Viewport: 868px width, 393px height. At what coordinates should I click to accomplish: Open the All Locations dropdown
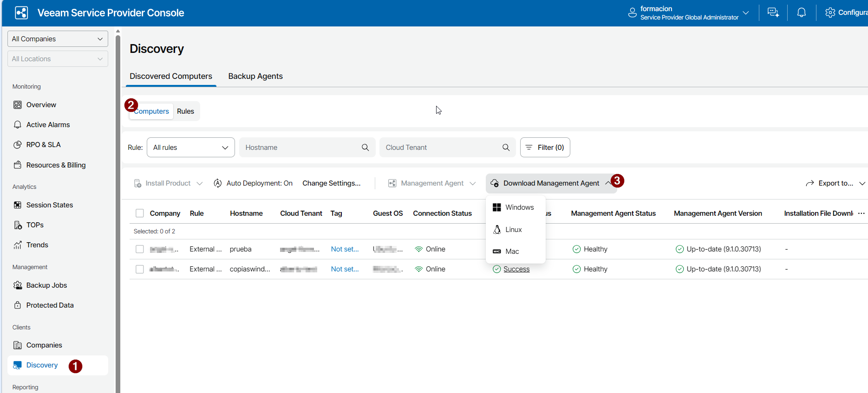point(58,59)
